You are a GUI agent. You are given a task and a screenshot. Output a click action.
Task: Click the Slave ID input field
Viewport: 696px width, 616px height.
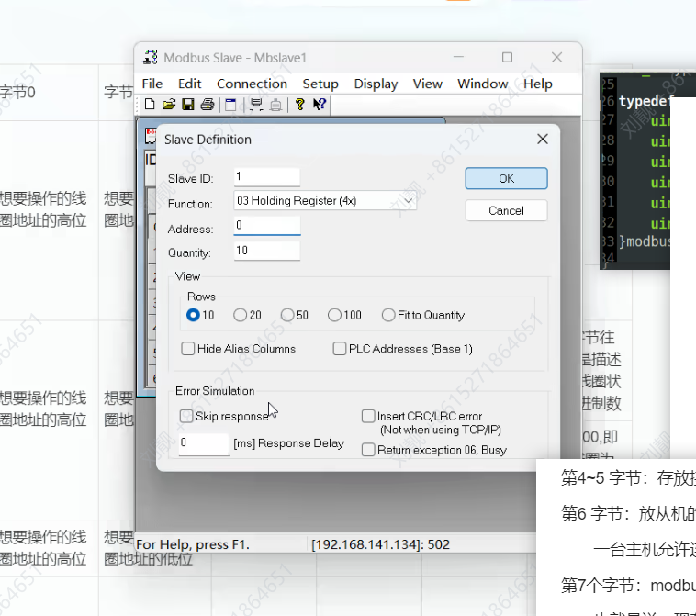tap(267, 177)
